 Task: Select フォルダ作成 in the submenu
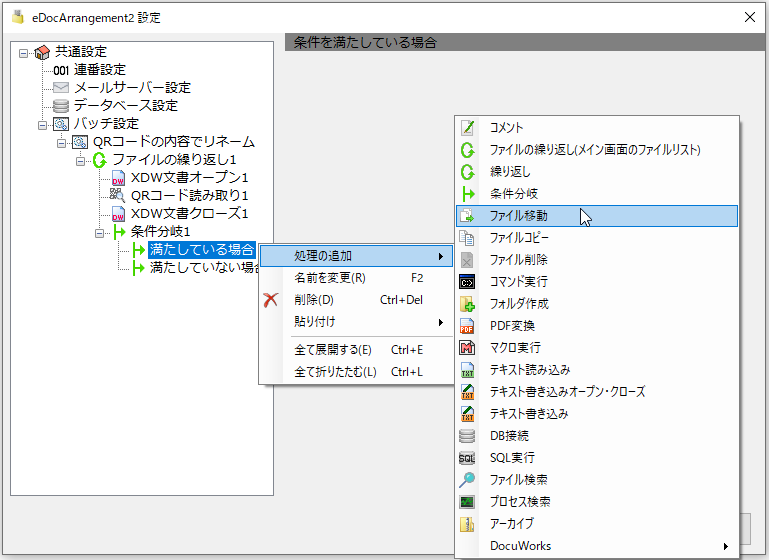[597, 304]
